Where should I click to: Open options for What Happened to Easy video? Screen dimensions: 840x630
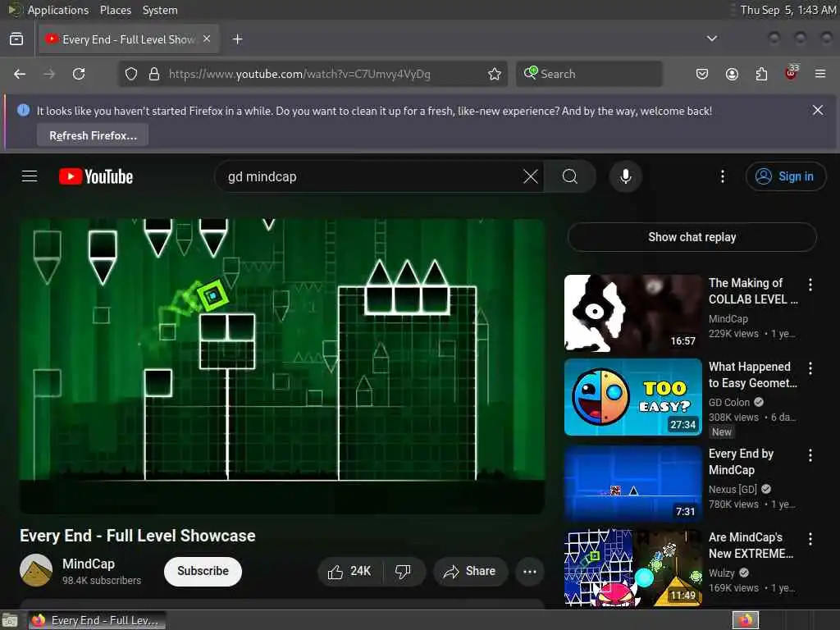tap(810, 368)
